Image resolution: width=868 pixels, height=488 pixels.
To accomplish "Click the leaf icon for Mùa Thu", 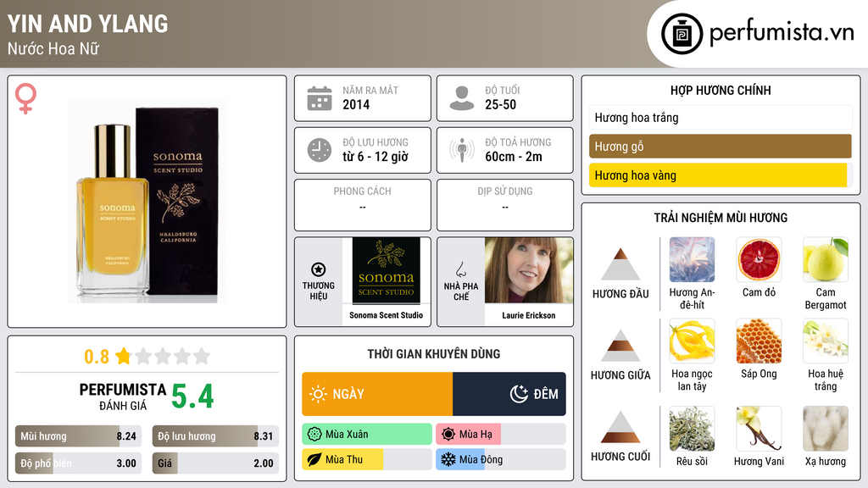I will click(x=314, y=459).
